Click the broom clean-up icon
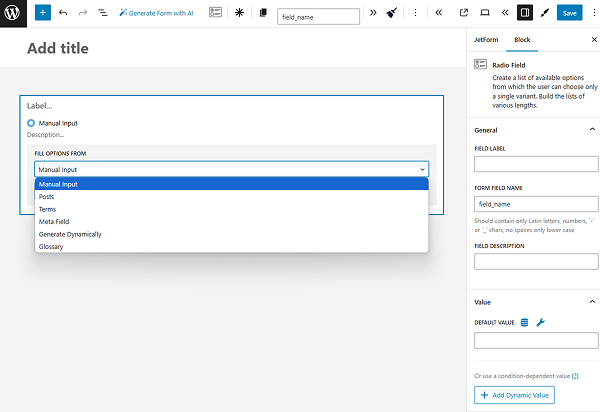This screenshot has width=600, height=412. (x=392, y=13)
